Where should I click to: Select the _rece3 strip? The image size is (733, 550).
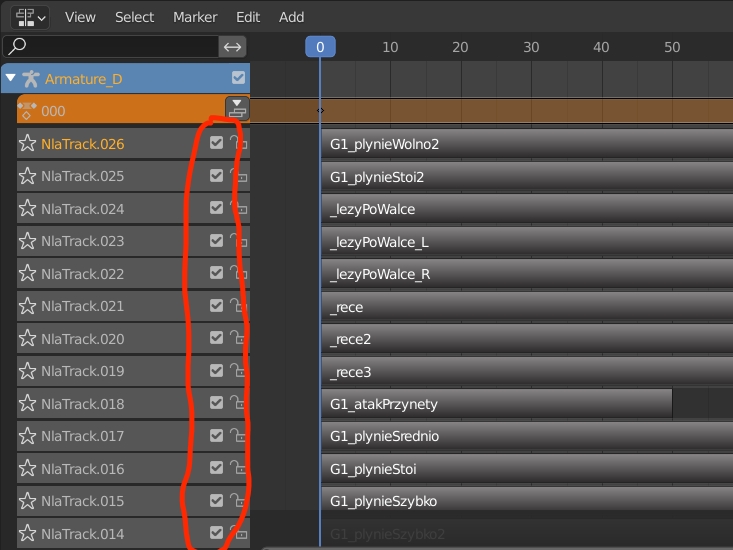coord(527,371)
